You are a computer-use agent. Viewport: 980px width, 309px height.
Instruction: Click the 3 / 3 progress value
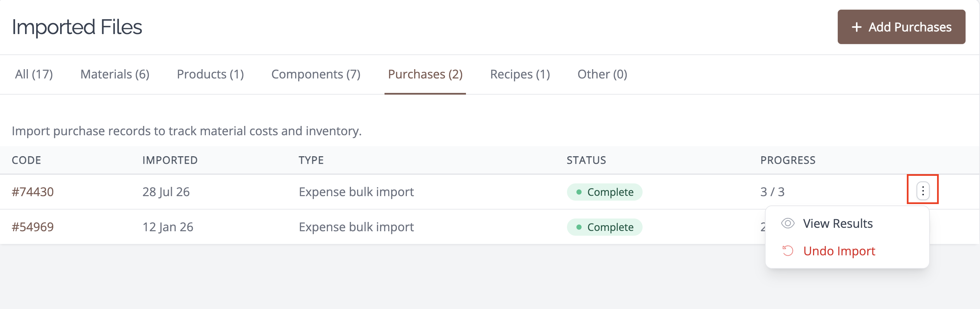tap(772, 192)
